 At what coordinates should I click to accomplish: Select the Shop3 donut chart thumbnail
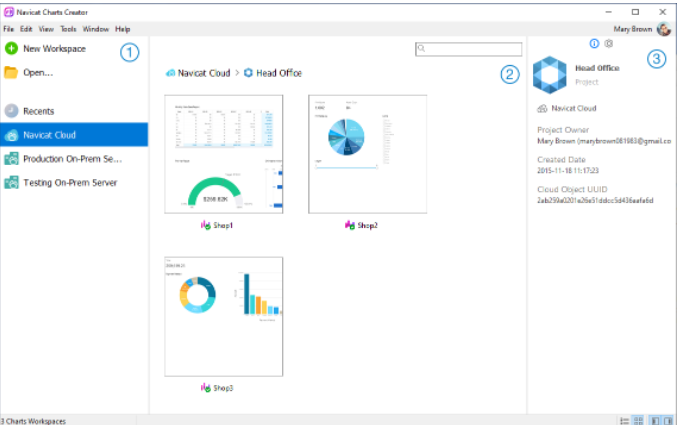(224, 317)
